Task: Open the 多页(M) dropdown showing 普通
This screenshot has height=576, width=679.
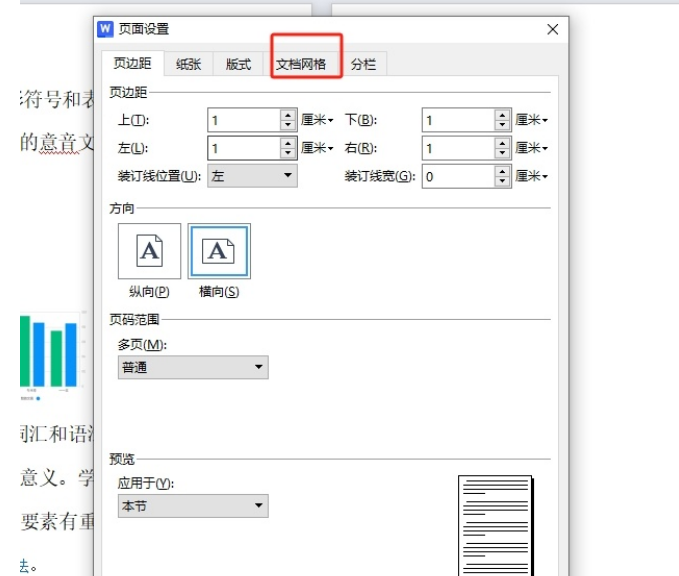Action: [193, 367]
